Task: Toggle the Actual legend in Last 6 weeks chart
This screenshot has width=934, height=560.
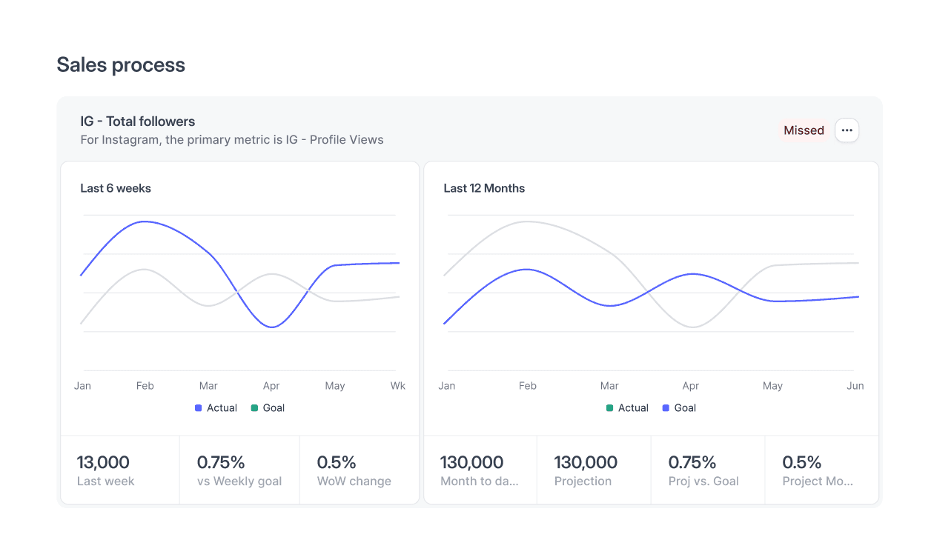Action: (x=216, y=408)
